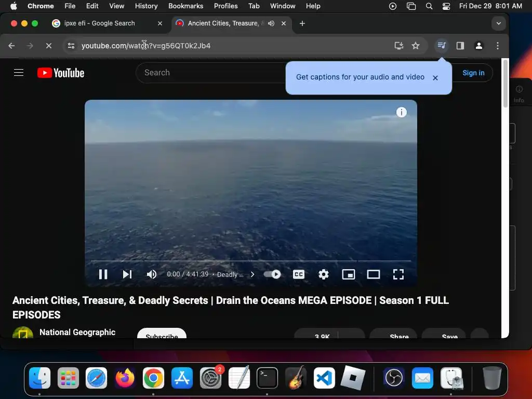
Task: Open Roblox Studio from the Dock
Action: [353, 378]
